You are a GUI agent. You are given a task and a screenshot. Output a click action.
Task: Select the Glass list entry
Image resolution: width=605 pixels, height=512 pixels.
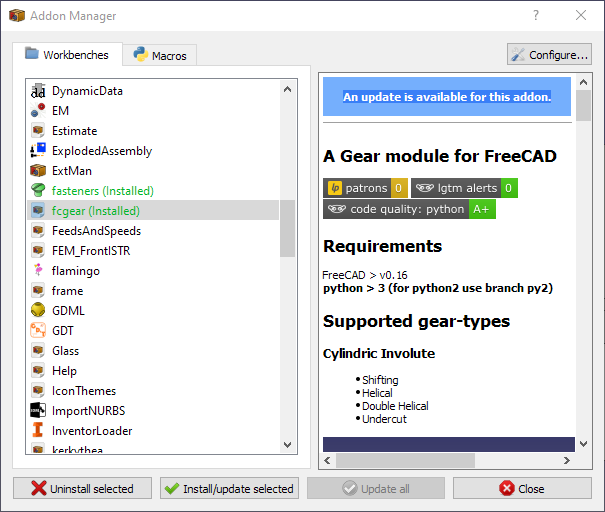153,351
